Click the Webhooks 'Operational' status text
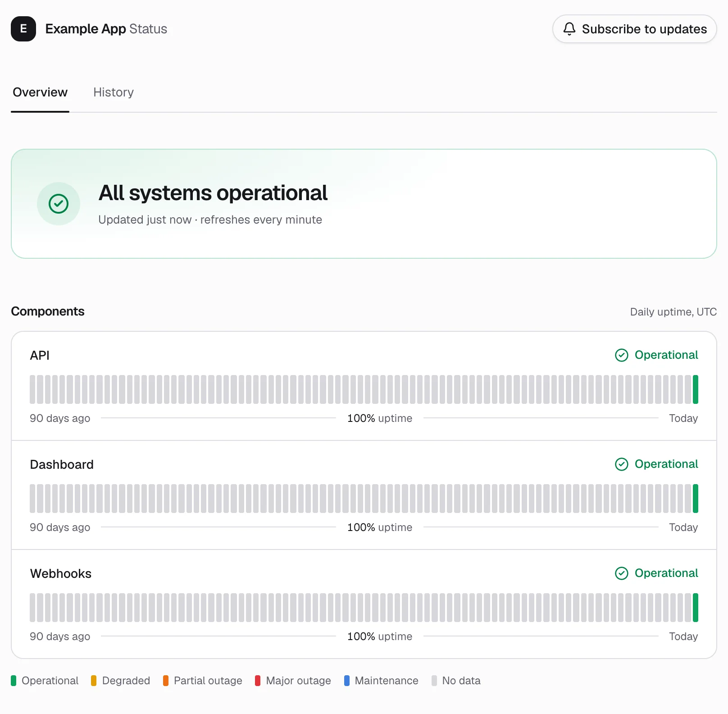The image size is (728, 714). click(666, 573)
